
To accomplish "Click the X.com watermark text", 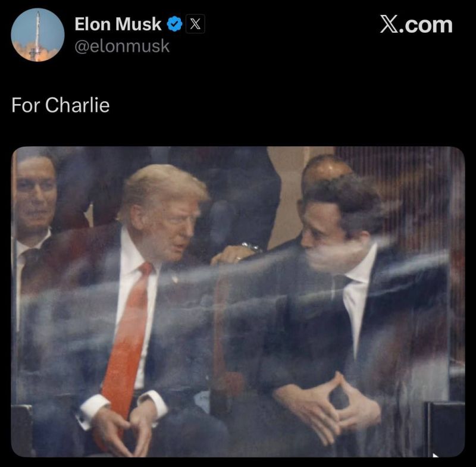I will pyautogui.click(x=416, y=24).
